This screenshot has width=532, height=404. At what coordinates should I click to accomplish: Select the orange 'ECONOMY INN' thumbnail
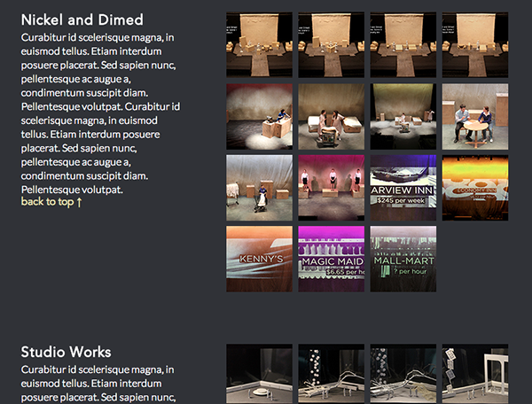[474, 188]
